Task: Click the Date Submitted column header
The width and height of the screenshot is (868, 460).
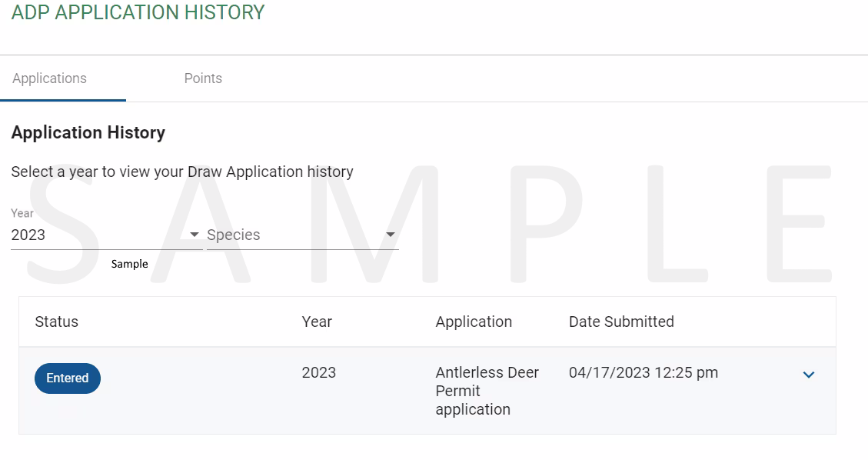Action: (x=621, y=322)
